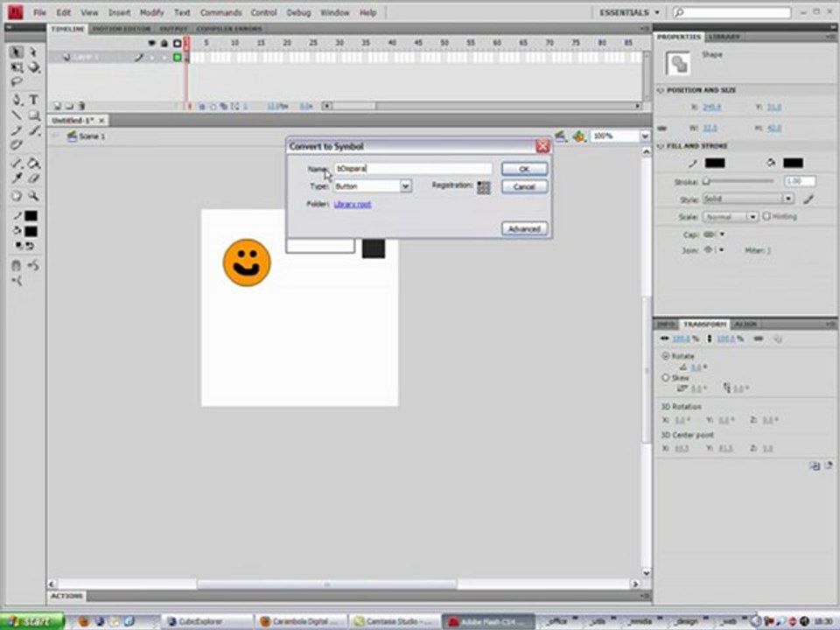840x630 pixels.
Task: Select the Pencil tool
Action: tap(17, 130)
